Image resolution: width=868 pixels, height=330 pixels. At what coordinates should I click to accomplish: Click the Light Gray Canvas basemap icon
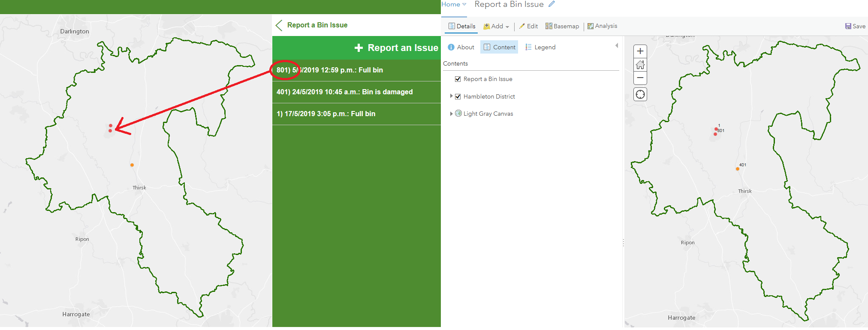coord(458,114)
